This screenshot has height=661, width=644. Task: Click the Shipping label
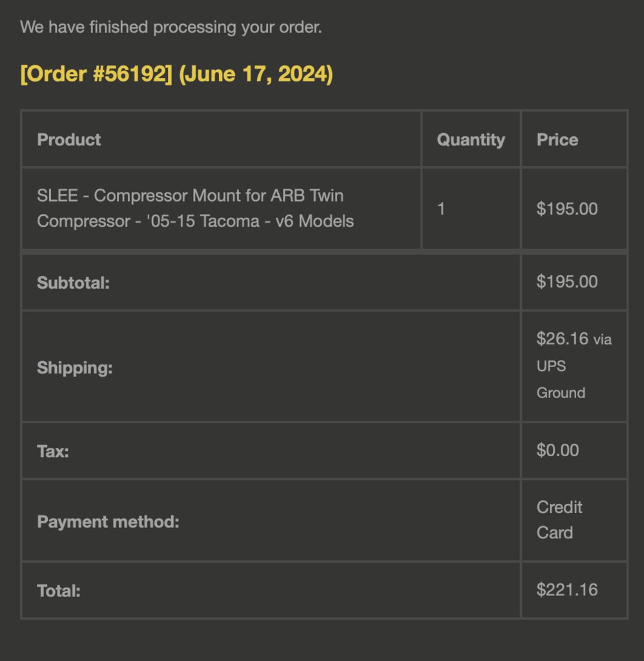pos(74,368)
